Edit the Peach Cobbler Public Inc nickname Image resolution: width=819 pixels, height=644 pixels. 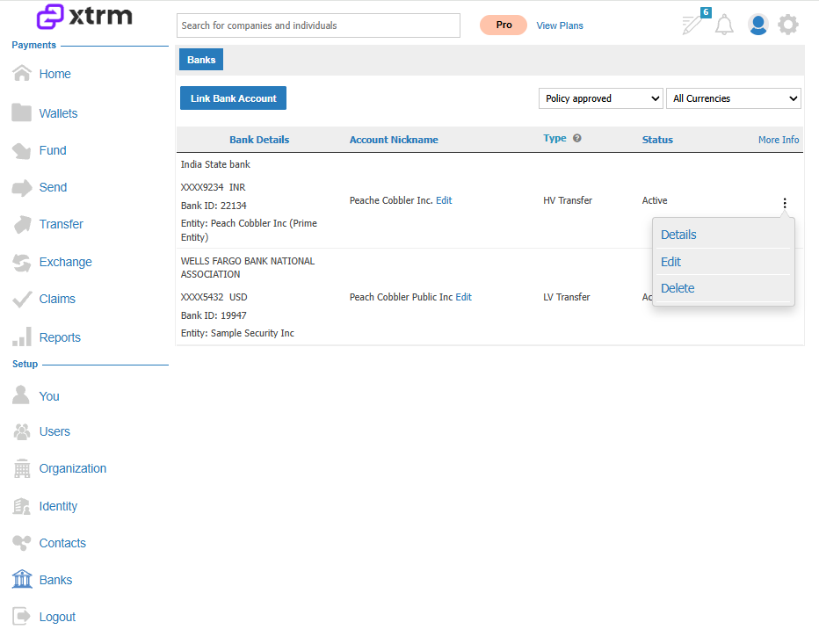463,297
